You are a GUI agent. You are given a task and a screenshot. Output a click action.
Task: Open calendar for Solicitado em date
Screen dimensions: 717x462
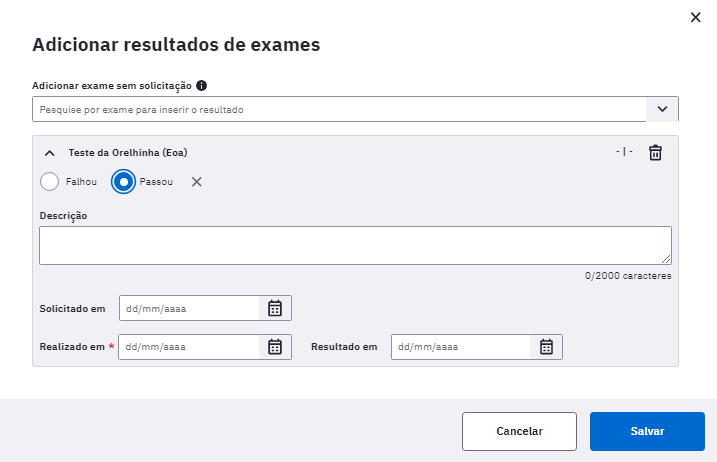tap(275, 308)
